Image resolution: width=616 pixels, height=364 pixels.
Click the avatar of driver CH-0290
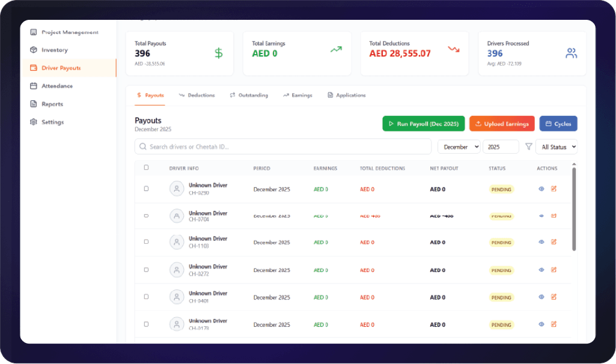[x=177, y=189]
